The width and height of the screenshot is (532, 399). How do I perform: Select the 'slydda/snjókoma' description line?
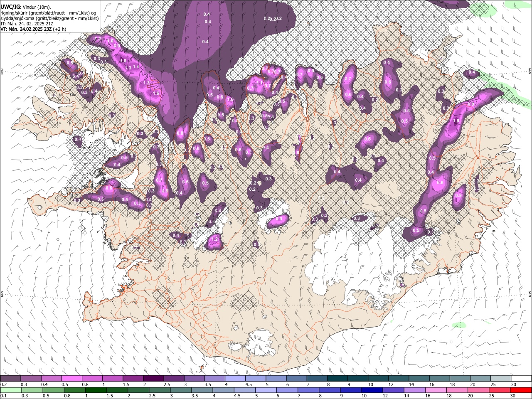49,18
